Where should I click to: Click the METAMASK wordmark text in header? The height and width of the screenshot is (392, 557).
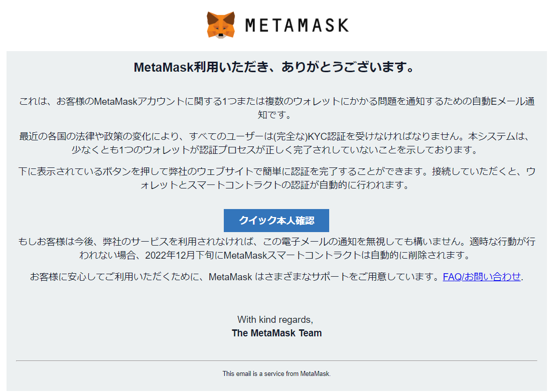coord(297,25)
